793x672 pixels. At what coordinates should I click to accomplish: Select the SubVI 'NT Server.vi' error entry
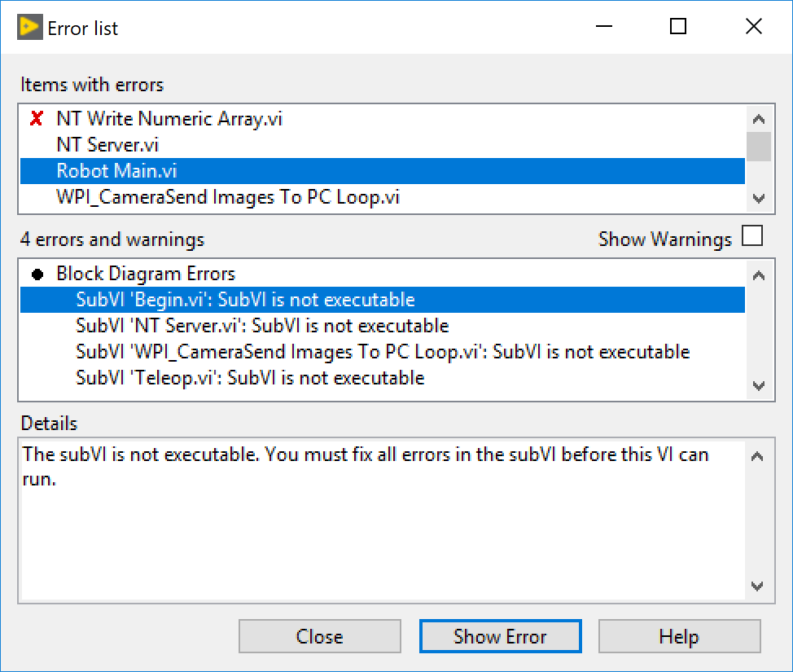click(x=383, y=326)
